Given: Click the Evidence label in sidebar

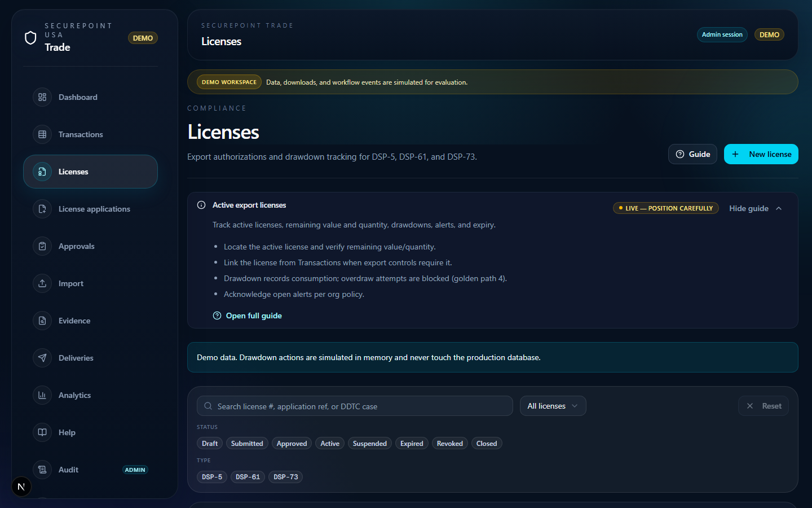Looking at the screenshot, I should pyautogui.click(x=74, y=321).
